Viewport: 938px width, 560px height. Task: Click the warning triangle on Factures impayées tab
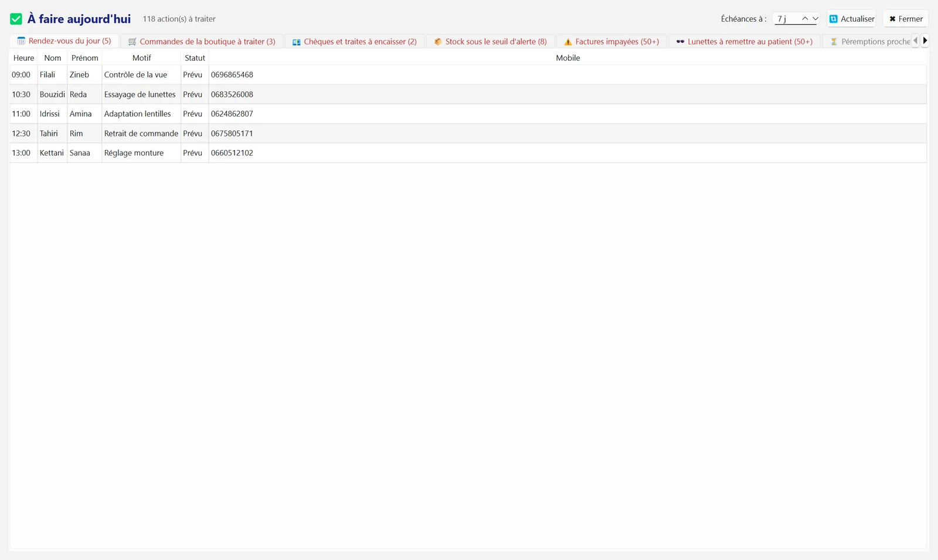(x=568, y=42)
